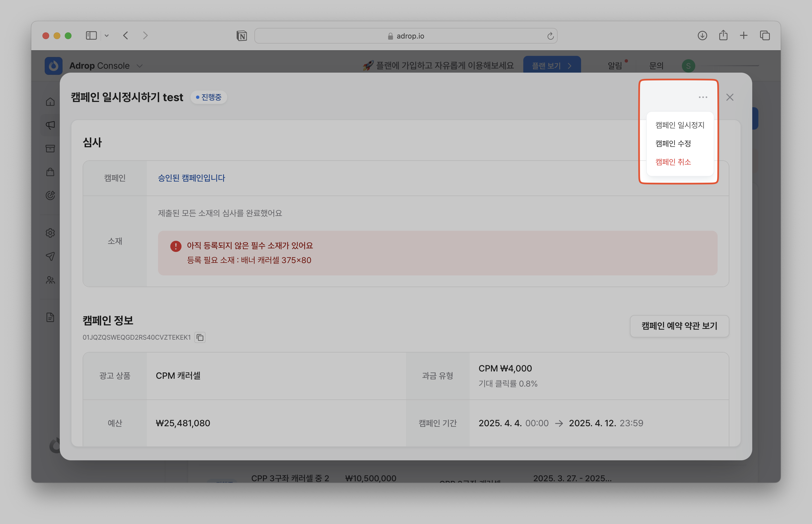Open settings gear in sidebar
Screen dimensions: 812x524
point(50,233)
